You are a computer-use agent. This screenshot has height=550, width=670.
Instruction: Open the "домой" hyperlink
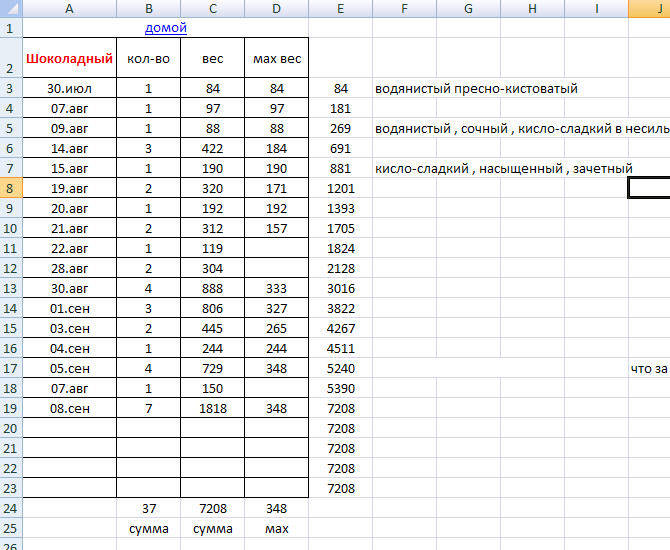click(166, 27)
